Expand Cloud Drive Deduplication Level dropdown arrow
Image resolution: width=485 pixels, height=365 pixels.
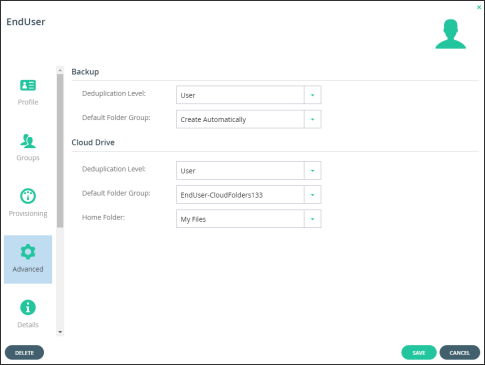tap(313, 171)
